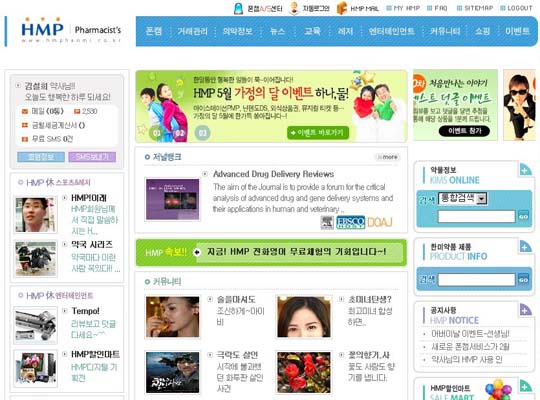Open the 뉴스 menu in navigation bar
The image size is (540, 400).
[x=278, y=31]
